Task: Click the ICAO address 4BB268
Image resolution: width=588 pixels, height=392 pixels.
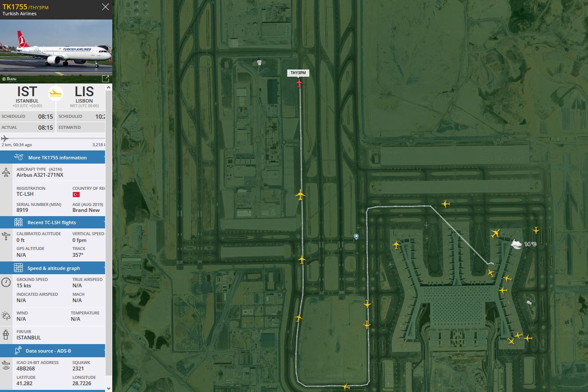Action: pyautogui.click(x=26, y=369)
